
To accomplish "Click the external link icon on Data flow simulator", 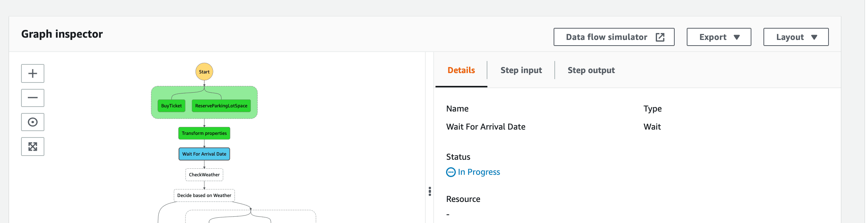I will coord(660,37).
